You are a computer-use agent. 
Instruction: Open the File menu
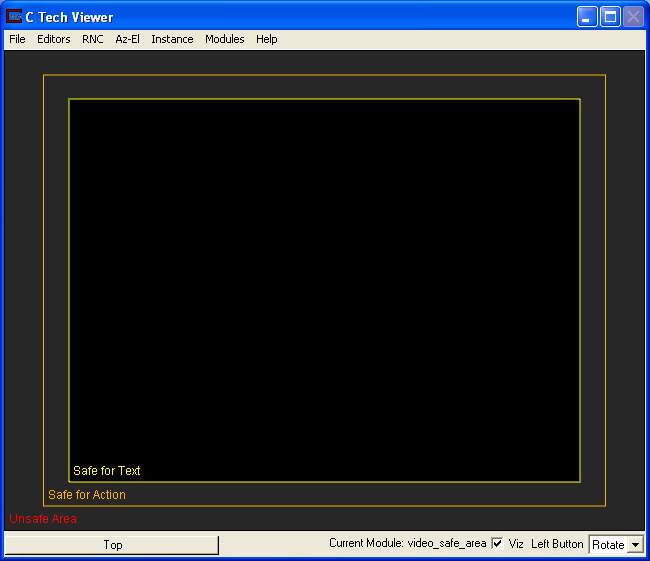17,39
